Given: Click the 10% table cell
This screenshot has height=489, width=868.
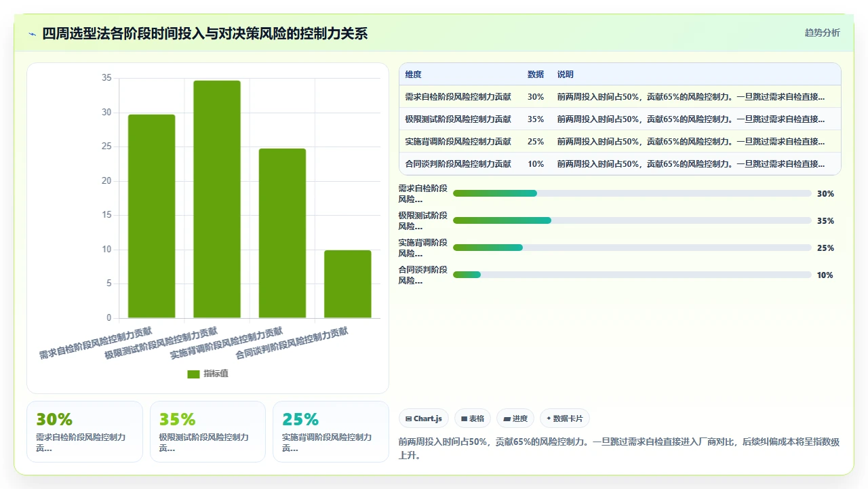Looking at the screenshot, I should (536, 163).
